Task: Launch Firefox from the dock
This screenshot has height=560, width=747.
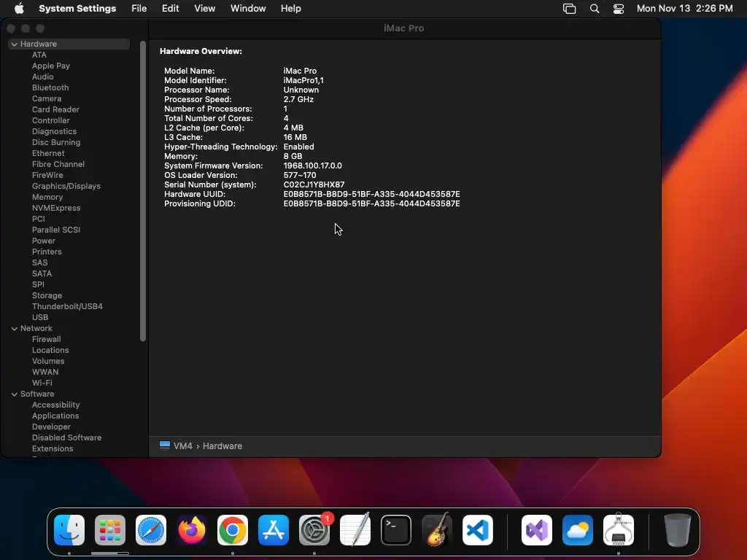Action: point(192,530)
